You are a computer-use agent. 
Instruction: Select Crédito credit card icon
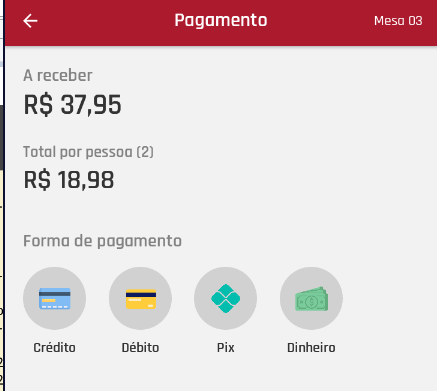[x=55, y=298]
